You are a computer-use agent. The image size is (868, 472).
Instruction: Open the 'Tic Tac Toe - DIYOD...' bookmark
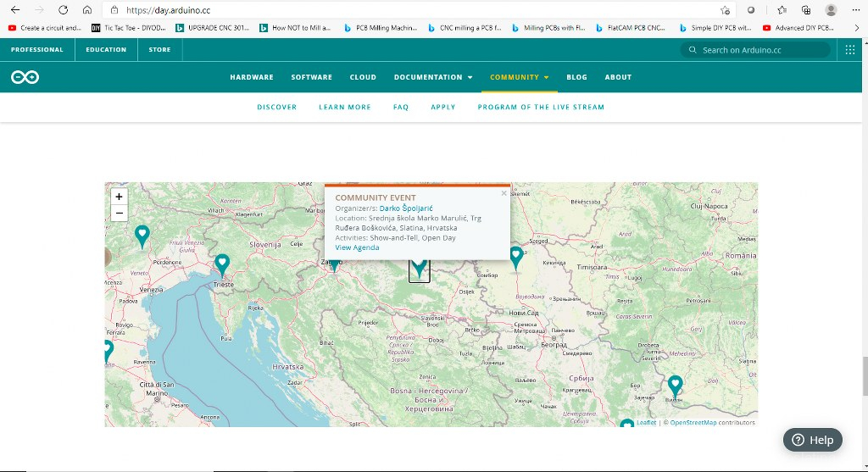[129, 28]
